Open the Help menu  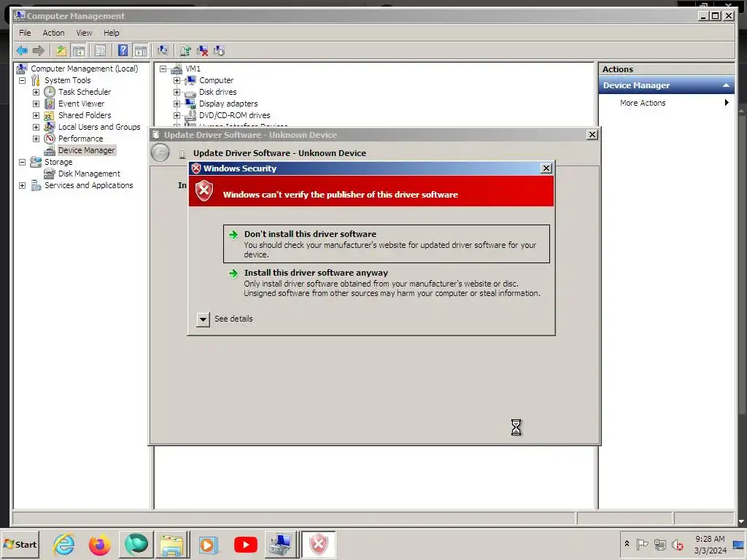click(x=112, y=33)
